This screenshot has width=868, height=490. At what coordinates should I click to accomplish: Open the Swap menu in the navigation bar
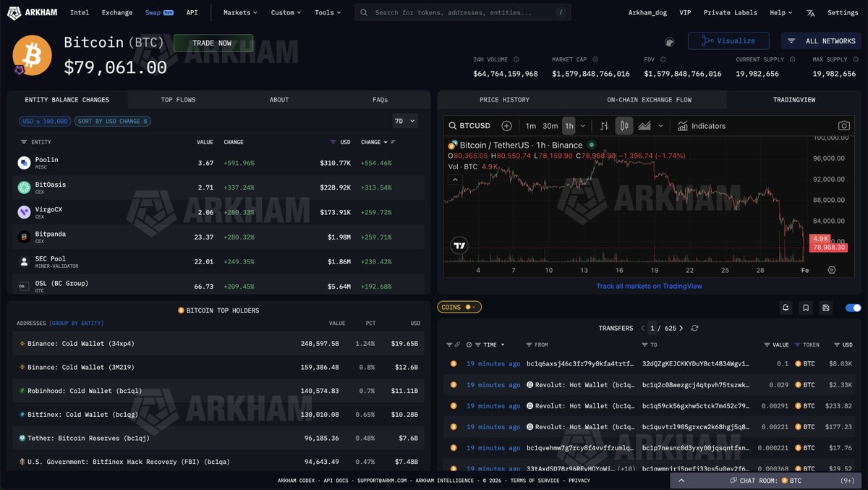pyautogui.click(x=153, y=12)
